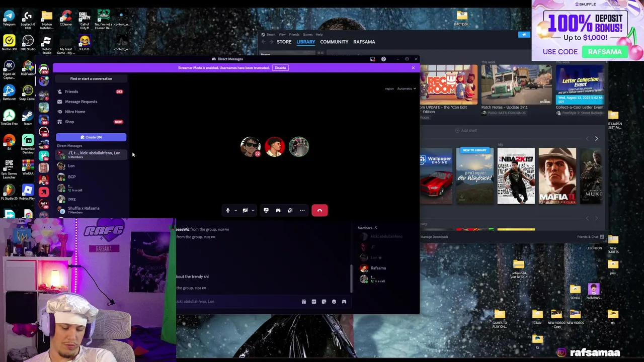Click the Steam announcements megaphone icon

tap(524, 35)
